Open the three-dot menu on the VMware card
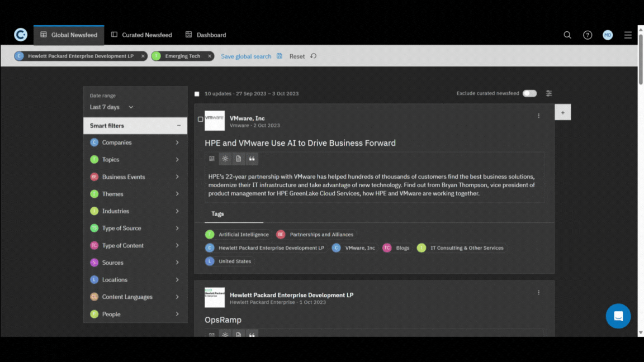644x362 pixels. coord(538,116)
